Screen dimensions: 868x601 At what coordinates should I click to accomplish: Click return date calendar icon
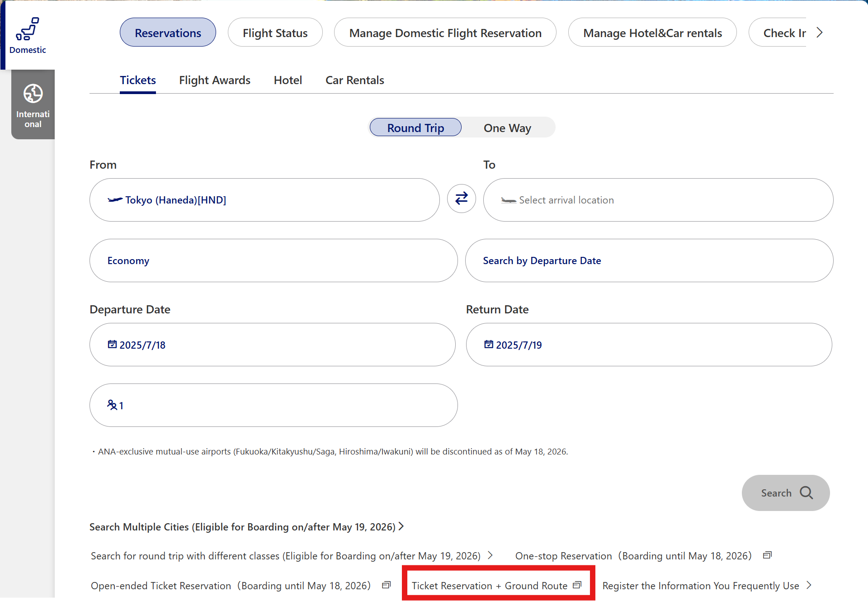click(489, 345)
